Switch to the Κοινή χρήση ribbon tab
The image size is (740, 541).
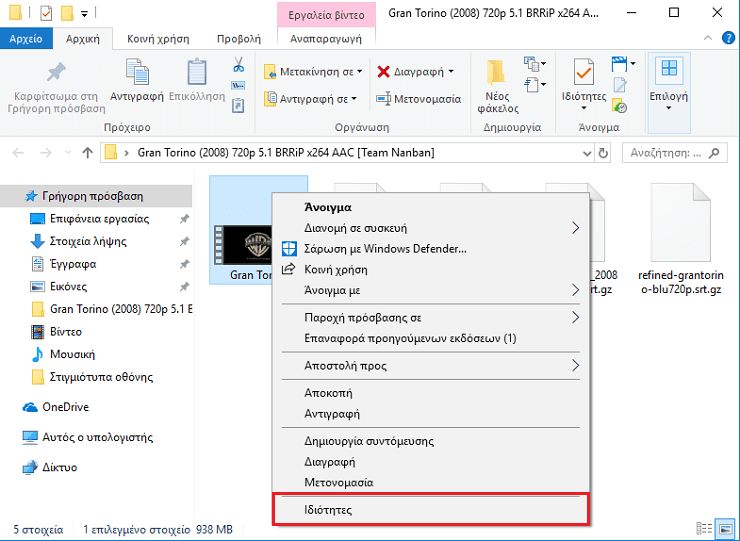pyautogui.click(x=158, y=39)
